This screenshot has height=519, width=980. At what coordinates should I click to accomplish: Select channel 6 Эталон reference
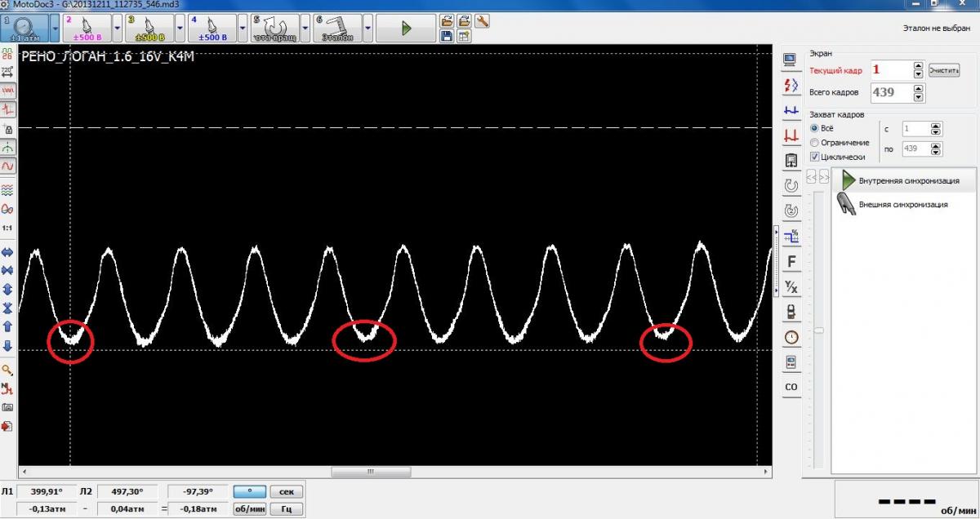(x=337, y=29)
